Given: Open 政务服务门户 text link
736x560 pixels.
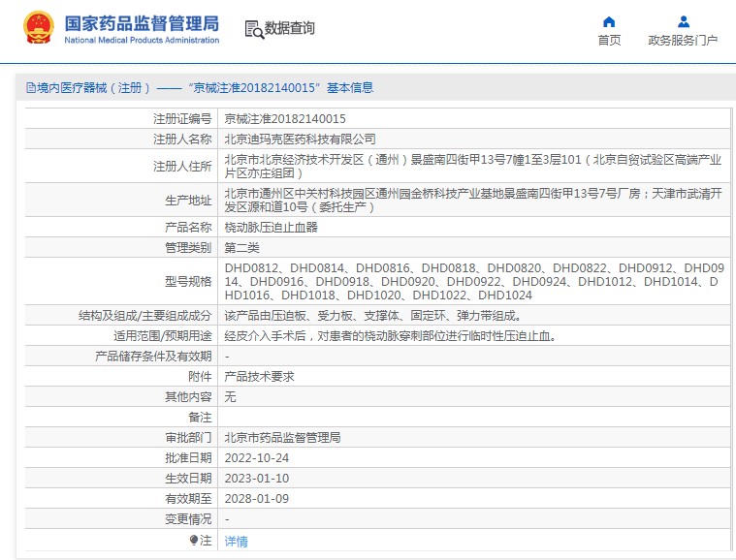Looking at the screenshot, I should click(x=683, y=41).
